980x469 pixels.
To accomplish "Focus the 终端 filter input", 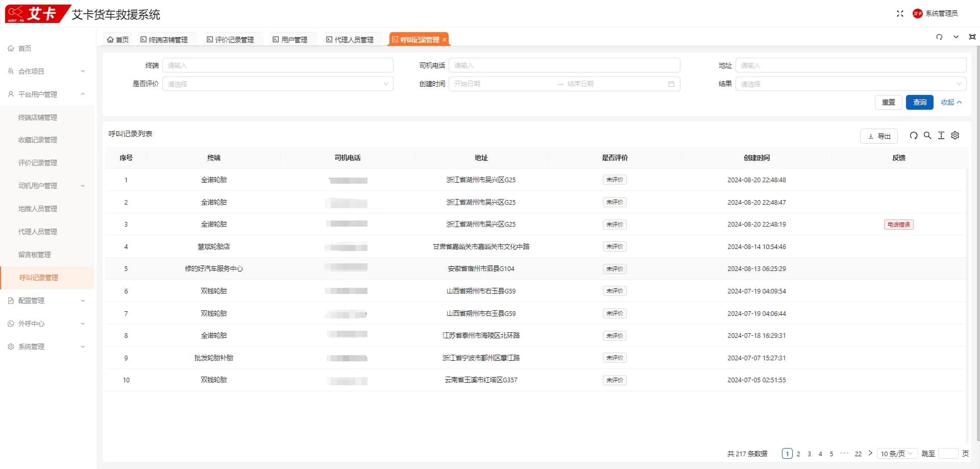I will pos(278,65).
